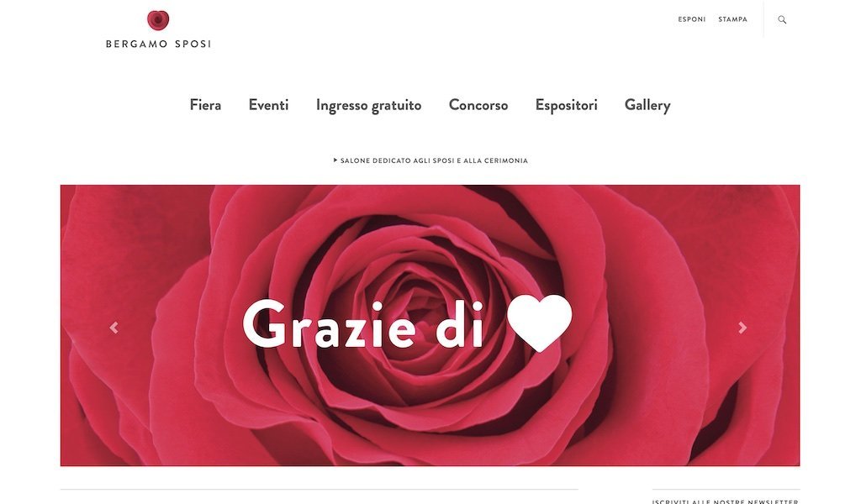Viewport: 861px width, 504px height.
Task: Open the Gallery menu item
Action: 647,105
